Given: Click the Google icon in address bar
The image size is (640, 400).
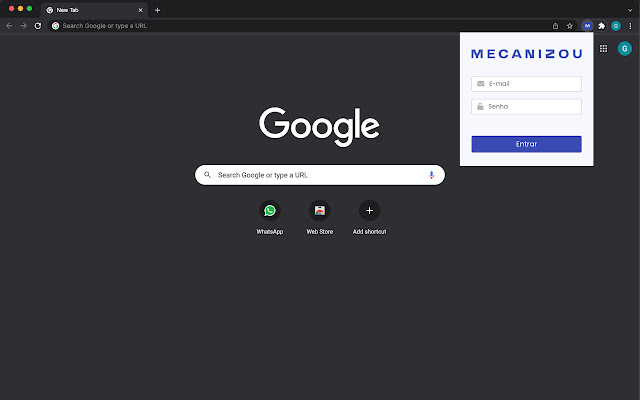Looking at the screenshot, I should [56, 26].
